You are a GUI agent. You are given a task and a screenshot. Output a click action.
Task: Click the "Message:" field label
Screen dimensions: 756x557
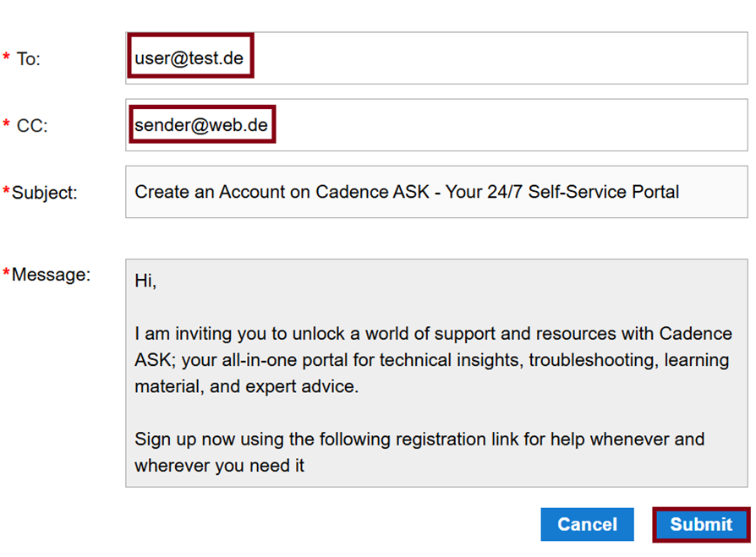[x=51, y=275]
